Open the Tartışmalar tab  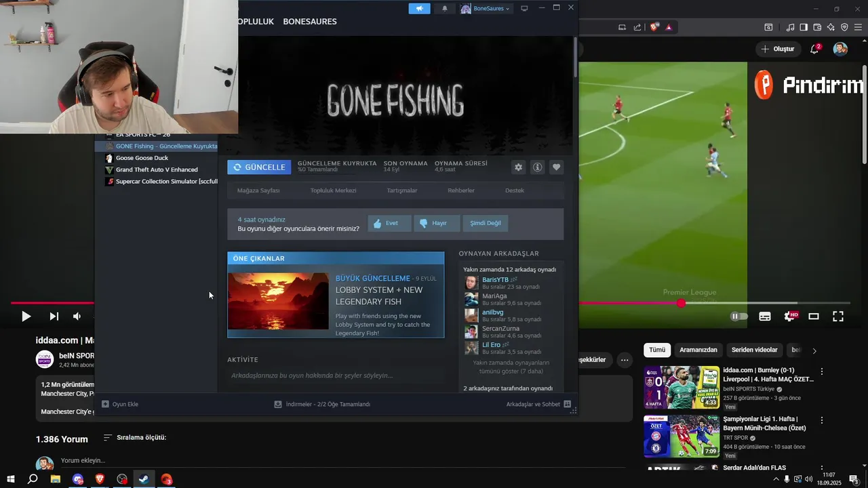(x=402, y=190)
